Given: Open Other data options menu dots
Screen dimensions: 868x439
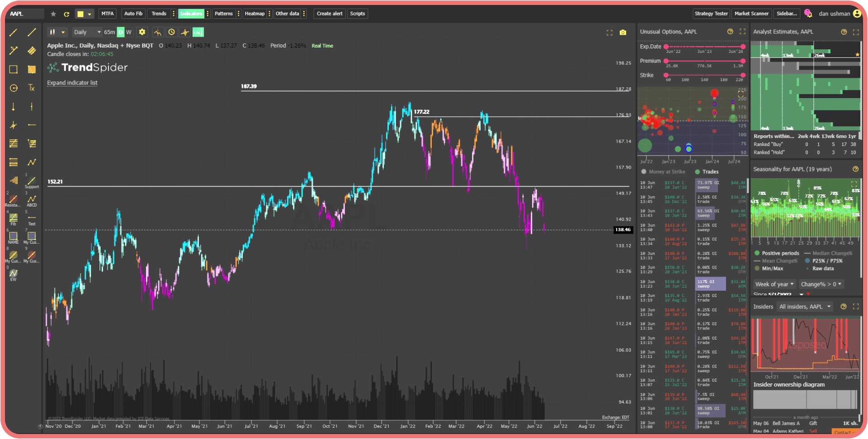Looking at the screenshot, I should (304, 14).
